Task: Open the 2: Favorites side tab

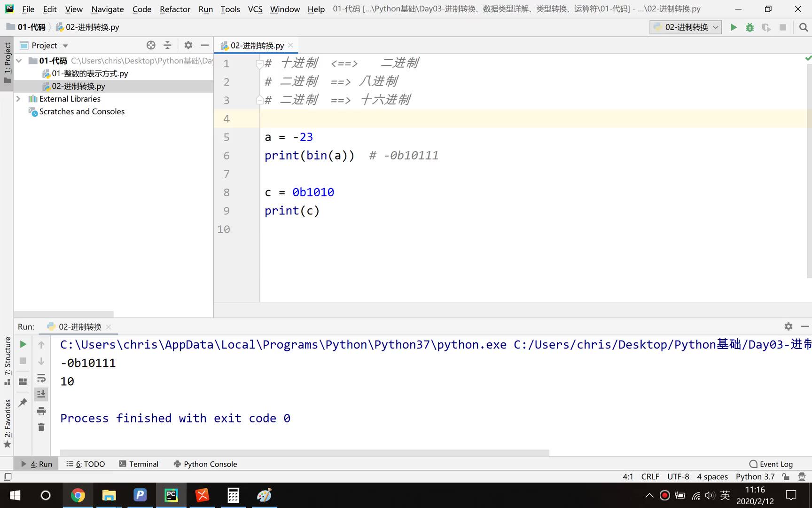Action: (x=7, y=423)
